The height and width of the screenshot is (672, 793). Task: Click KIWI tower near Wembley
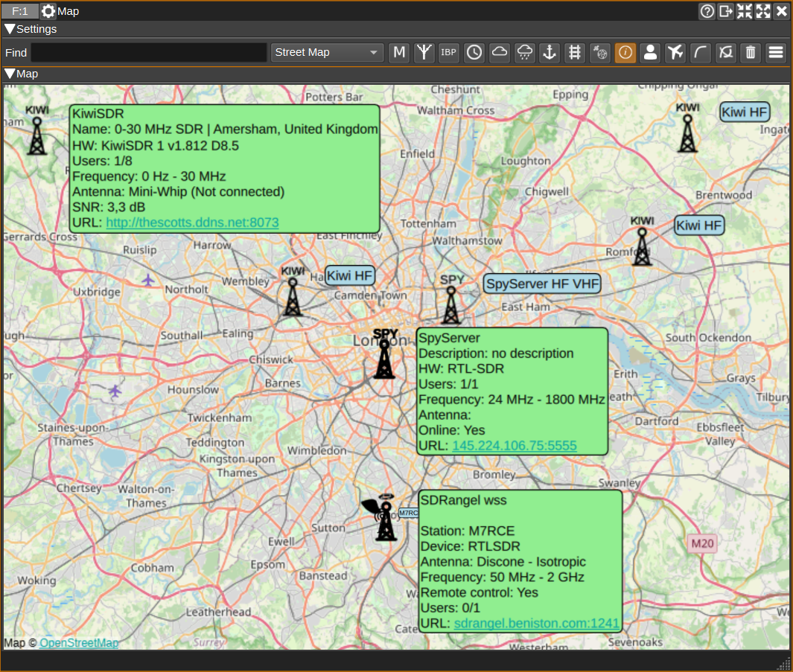click(293, 296)
